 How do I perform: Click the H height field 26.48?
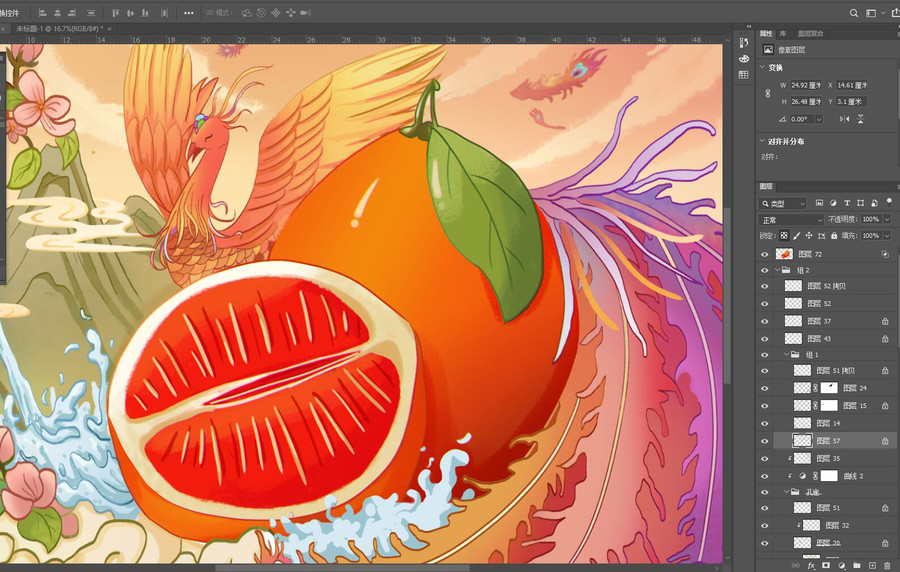pyautogui.click(x=806, y=102)
